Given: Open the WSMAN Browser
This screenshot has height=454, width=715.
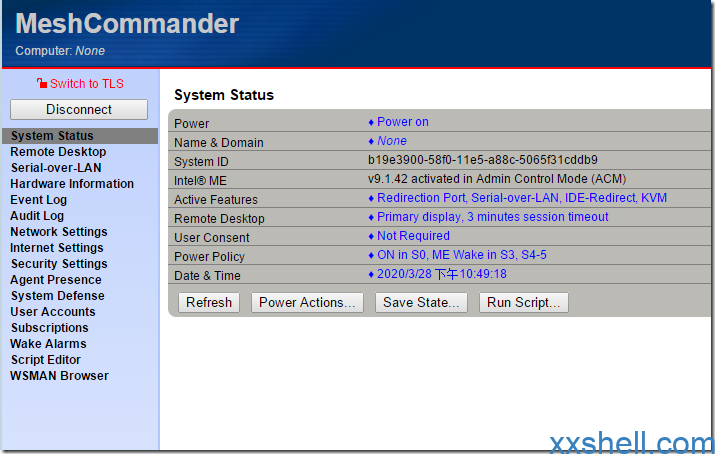Looking at the screenshot, I should coord(59,376).
